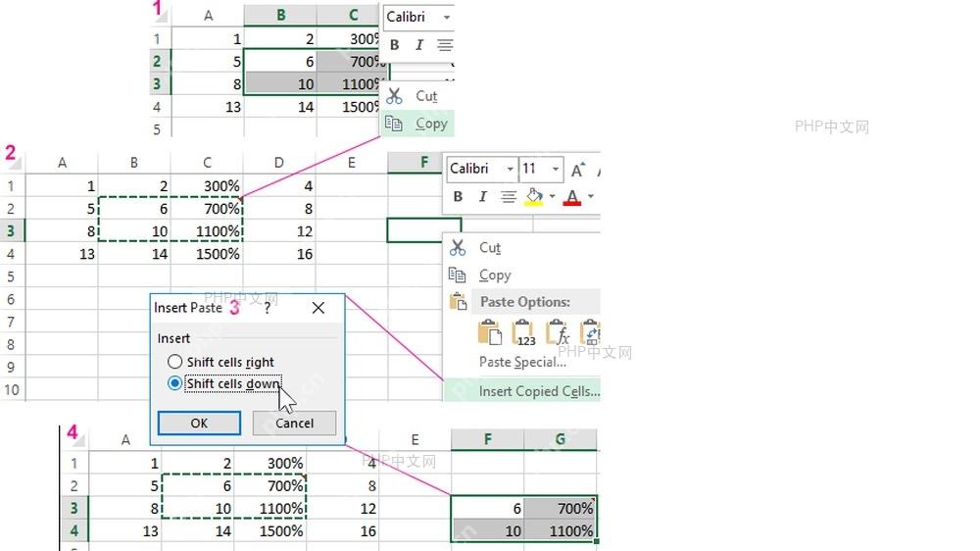Close the Insert Paste dialog with X
The height and width of the screenshot is (551, 980).
[318, 308]
